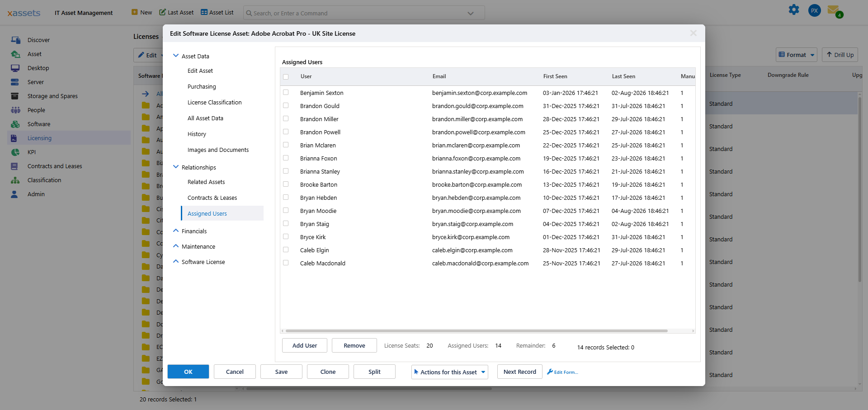This screenshot has width=868, height=410.
Task: Click the Add User button
Action: [x=305, y=345]
